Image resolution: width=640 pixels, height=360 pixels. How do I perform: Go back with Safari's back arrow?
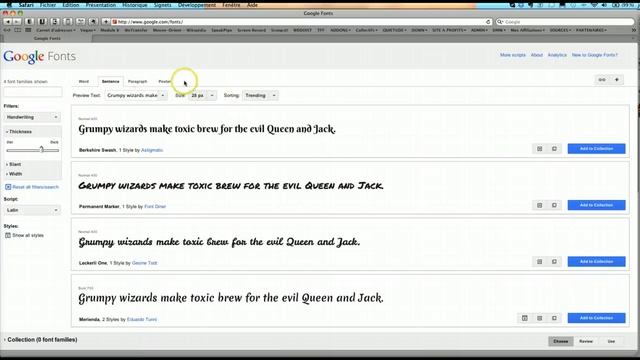[x=7, y=22]
